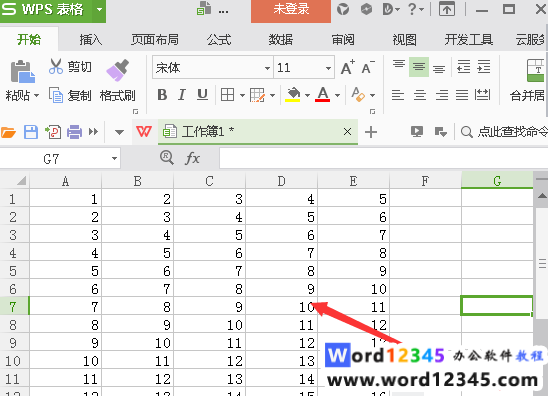
Task: Increase font size with A+ icon
Action: pyautogui.click(x=348, y=67)
